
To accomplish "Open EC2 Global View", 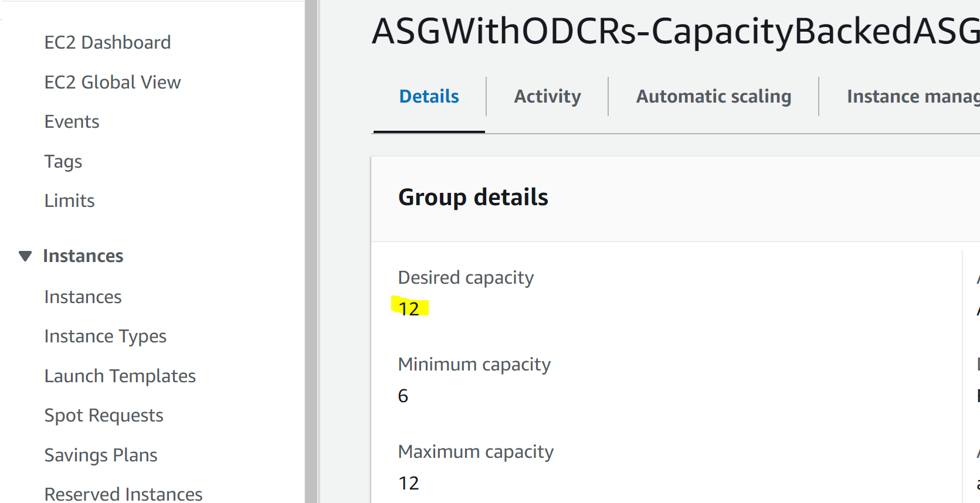I will (113, 82).
